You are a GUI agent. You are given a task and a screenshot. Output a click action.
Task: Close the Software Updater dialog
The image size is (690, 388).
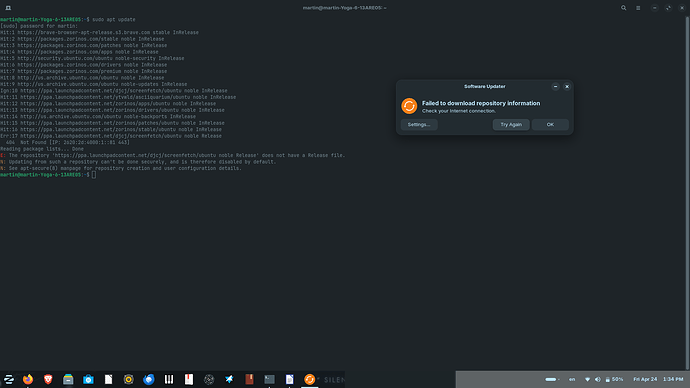567,87
